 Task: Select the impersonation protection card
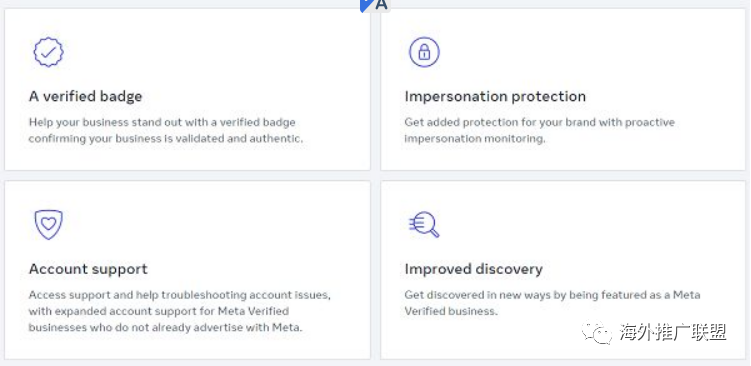tap(563, 89)
